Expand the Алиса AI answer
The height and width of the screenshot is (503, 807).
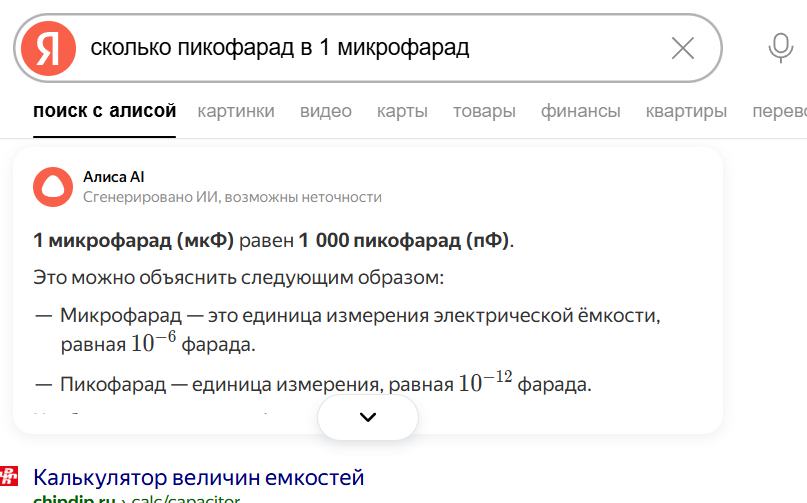(x=367, y=417)
